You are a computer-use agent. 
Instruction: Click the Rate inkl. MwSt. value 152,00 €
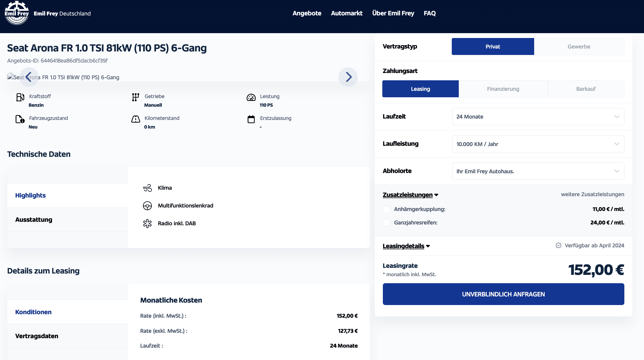347,316
